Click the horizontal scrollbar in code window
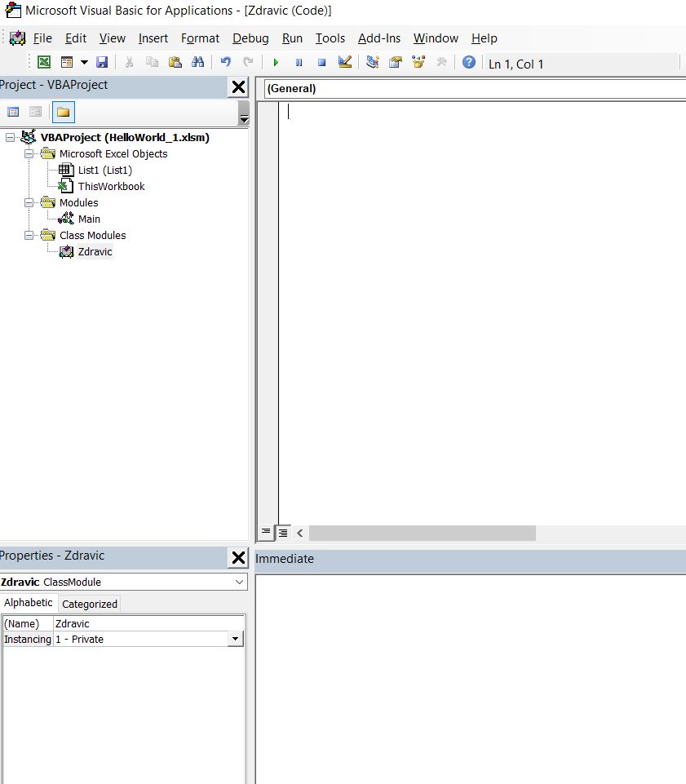686x784 pixels. pyautogui.click(x=422, y=533)
